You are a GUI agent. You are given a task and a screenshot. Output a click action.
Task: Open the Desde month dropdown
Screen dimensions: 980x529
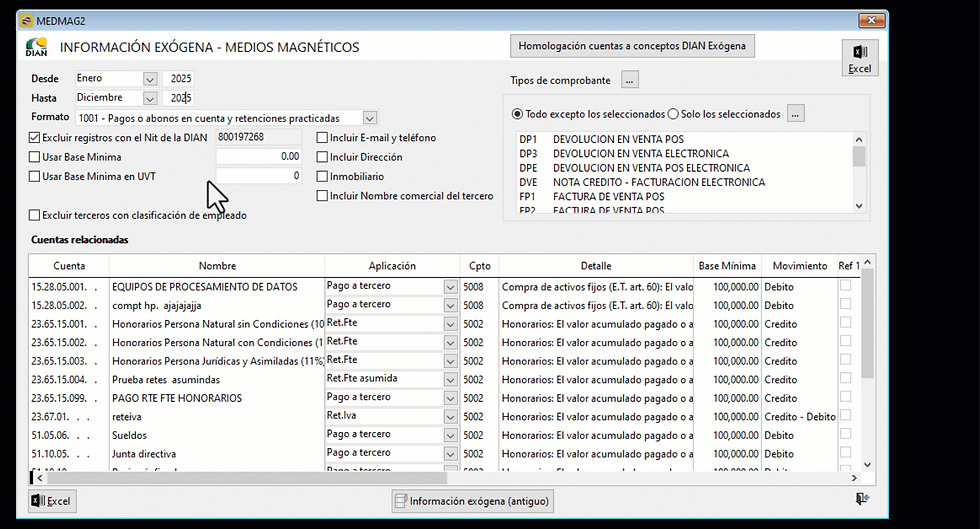click(x=149, y=79)
